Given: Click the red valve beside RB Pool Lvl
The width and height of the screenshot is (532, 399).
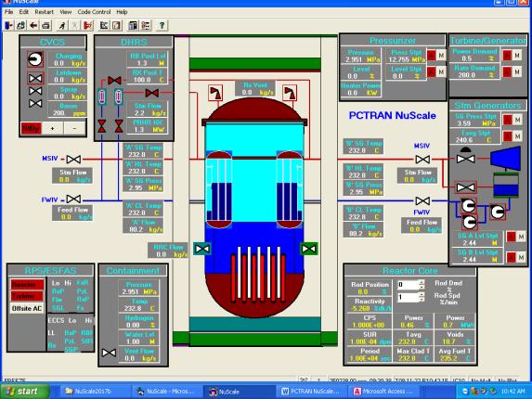Looking at the screenshot, I should click(115, 81).
